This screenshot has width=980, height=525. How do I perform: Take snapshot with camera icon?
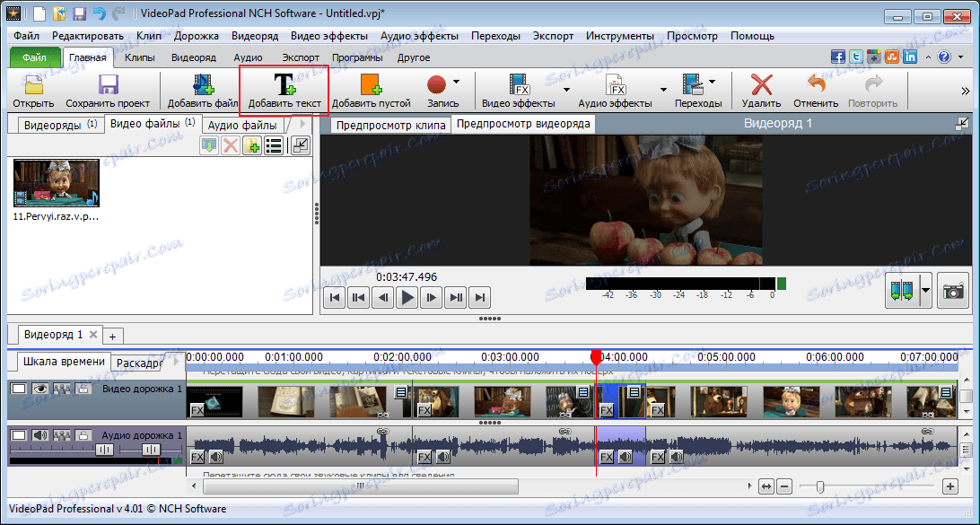(954, 291)
